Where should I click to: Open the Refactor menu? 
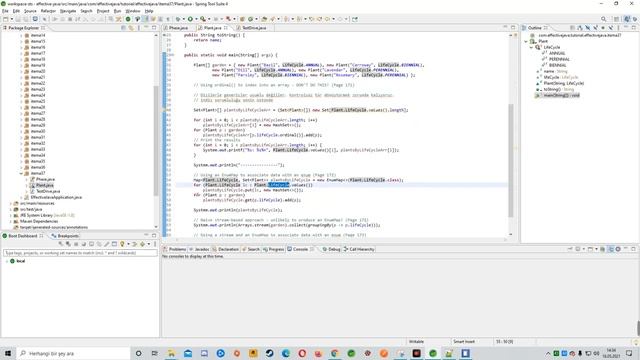coord(48,11)
